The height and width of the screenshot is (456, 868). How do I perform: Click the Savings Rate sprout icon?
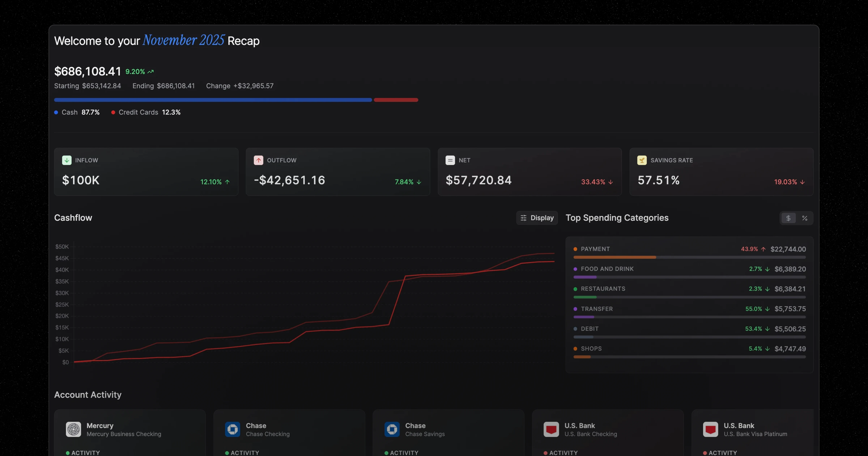[x=642, y=160]
